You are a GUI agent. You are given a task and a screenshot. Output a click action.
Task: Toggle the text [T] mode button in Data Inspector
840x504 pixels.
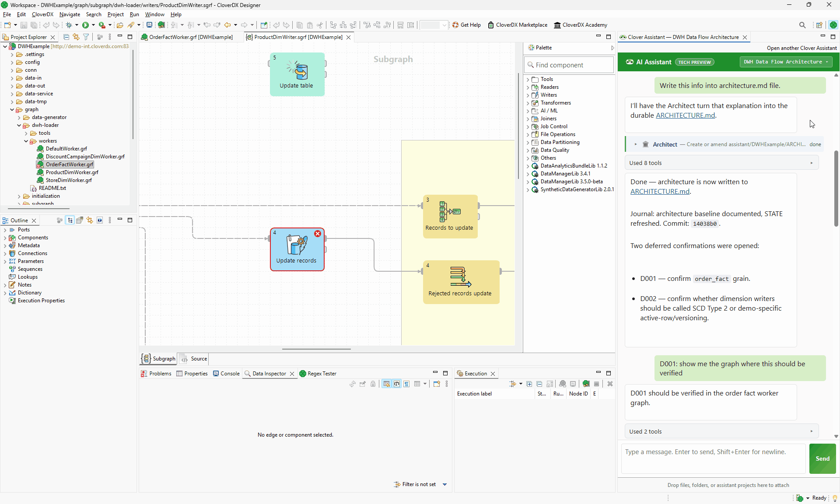click(x=397, y=384)
